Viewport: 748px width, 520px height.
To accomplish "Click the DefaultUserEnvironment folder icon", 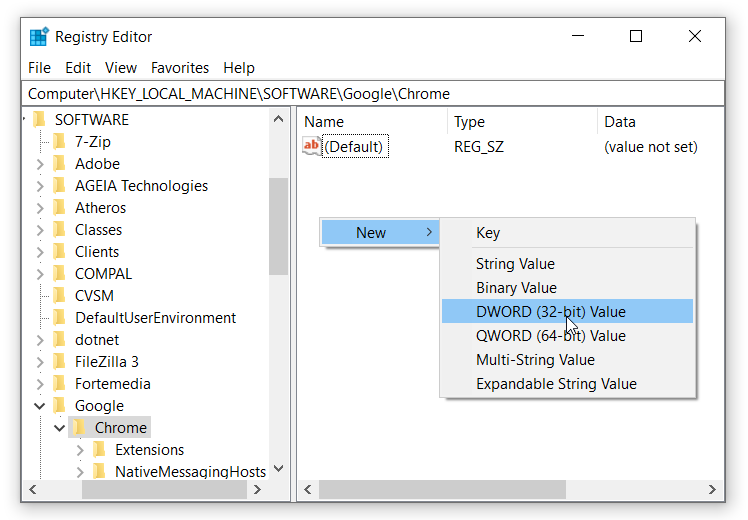I will pos(60,317).
